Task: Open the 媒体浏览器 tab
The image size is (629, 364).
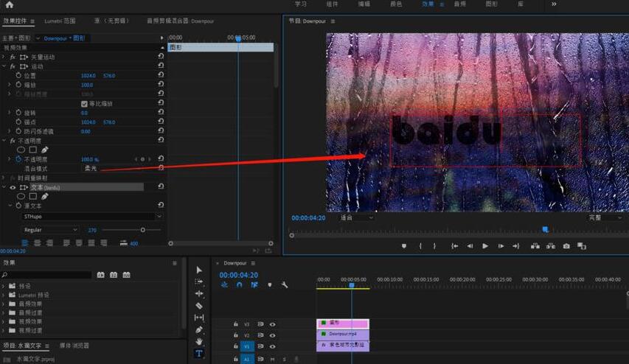Action: click(74, 345)
